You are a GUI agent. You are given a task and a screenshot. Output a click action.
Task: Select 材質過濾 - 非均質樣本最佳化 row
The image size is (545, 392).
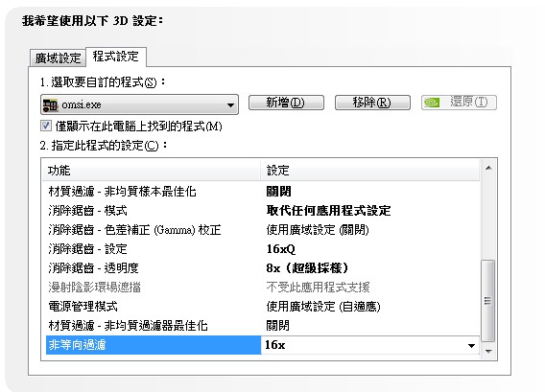point(263,192)
